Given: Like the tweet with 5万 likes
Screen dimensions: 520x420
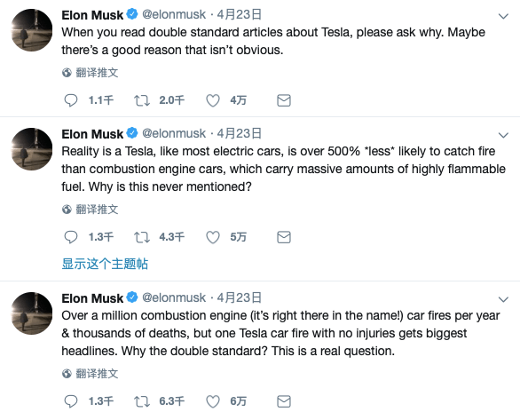Looking at the screenshot, I should (x=213, y=237).
